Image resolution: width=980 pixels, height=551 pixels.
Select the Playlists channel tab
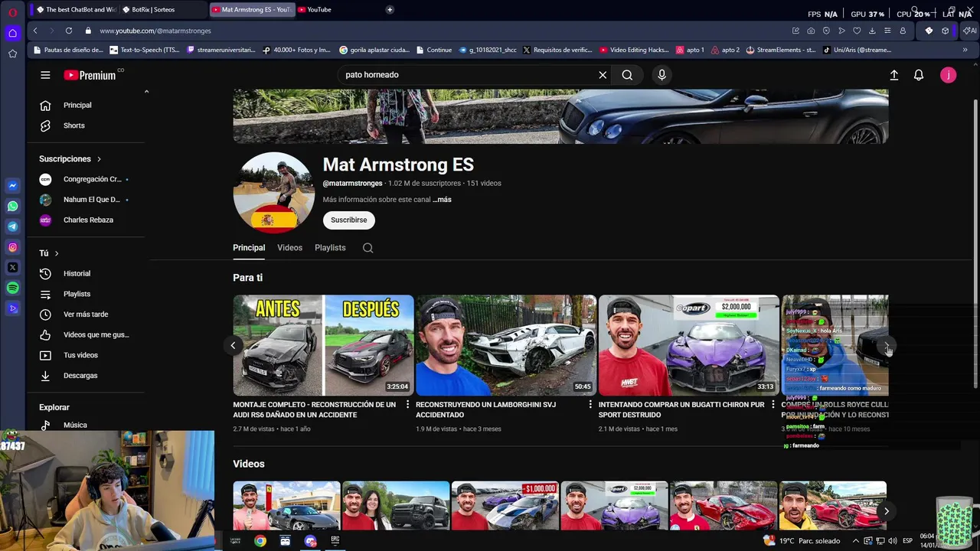330,248
